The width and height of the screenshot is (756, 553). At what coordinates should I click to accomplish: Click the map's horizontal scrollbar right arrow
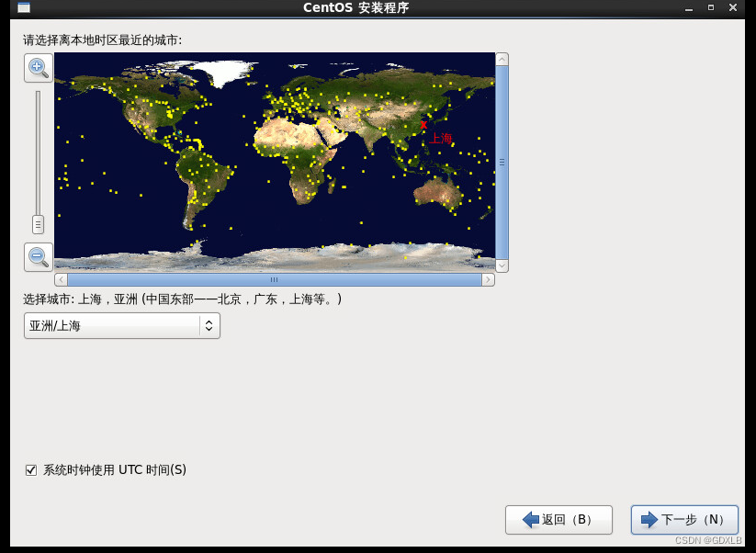[x=488, y=279]
